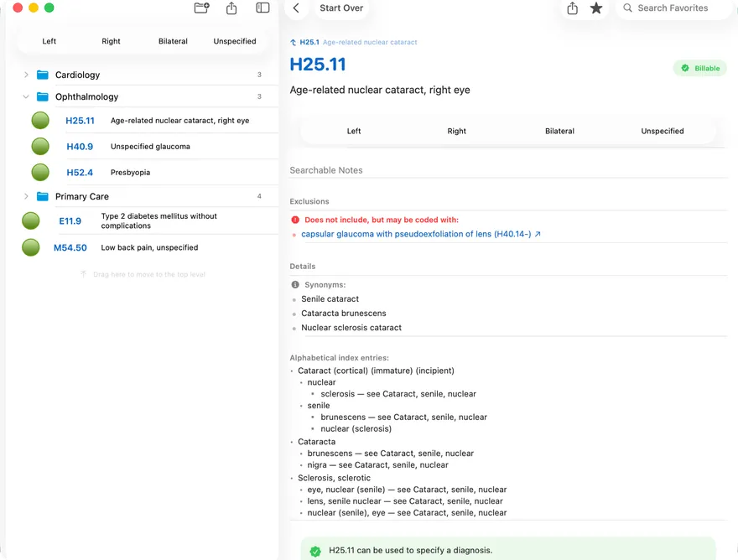
Task: Toggle the sidebar panel icon
Action: [x=262, y=8]
